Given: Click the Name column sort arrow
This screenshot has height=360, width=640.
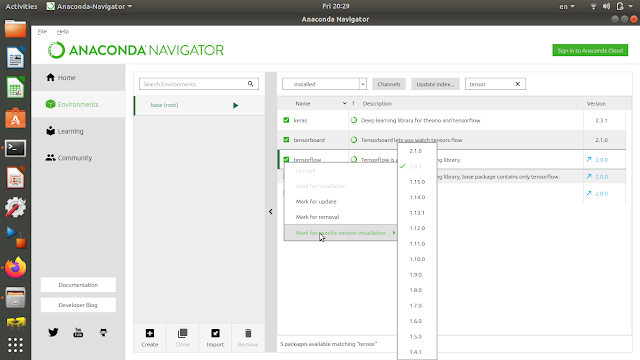Looking at the screenshot, I should click(x=344, y=104).
